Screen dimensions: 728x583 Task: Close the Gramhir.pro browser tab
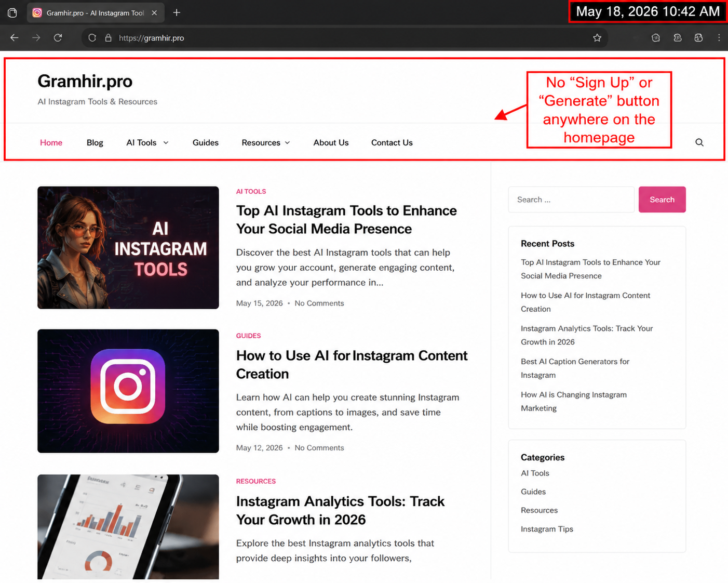point(154,13)
